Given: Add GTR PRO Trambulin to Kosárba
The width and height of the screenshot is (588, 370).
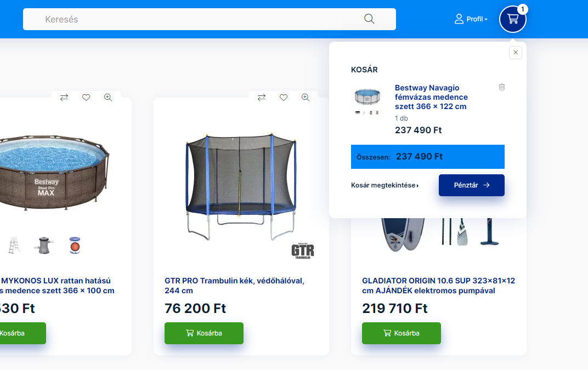Looking at the screenshot, I should click(x=204, y=333).
